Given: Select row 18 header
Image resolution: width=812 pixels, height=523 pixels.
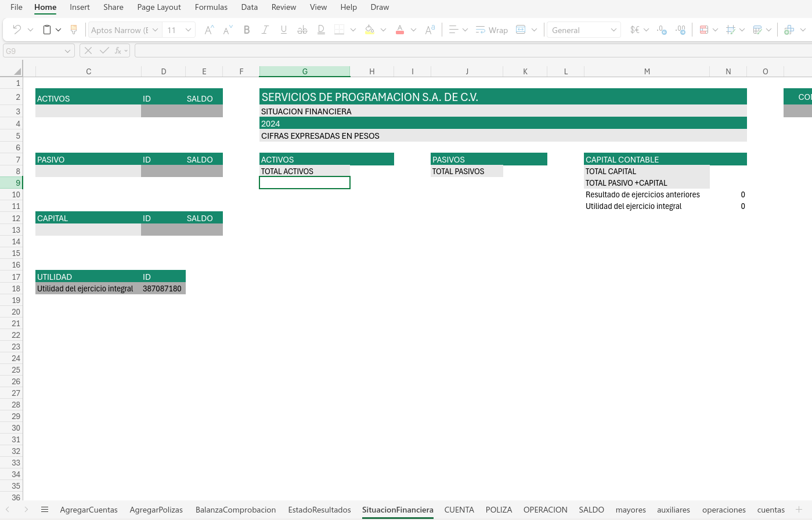Looking at the screenshot, I should coord(11,288).
